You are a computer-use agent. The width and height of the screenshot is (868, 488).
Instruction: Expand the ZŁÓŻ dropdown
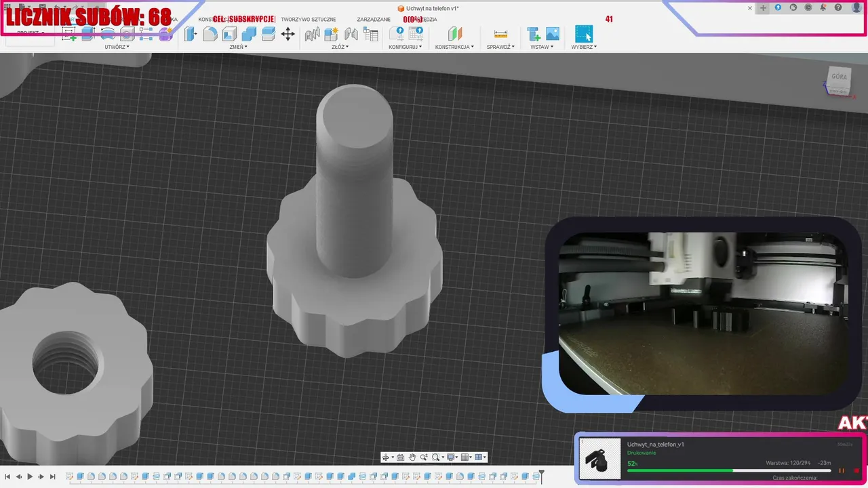click(x=339, y=47)
